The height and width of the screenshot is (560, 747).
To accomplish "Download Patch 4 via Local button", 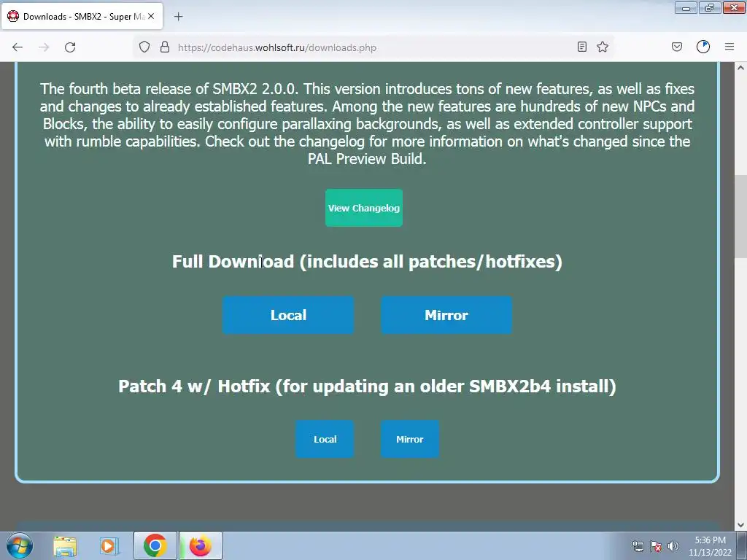I will 325,439.
